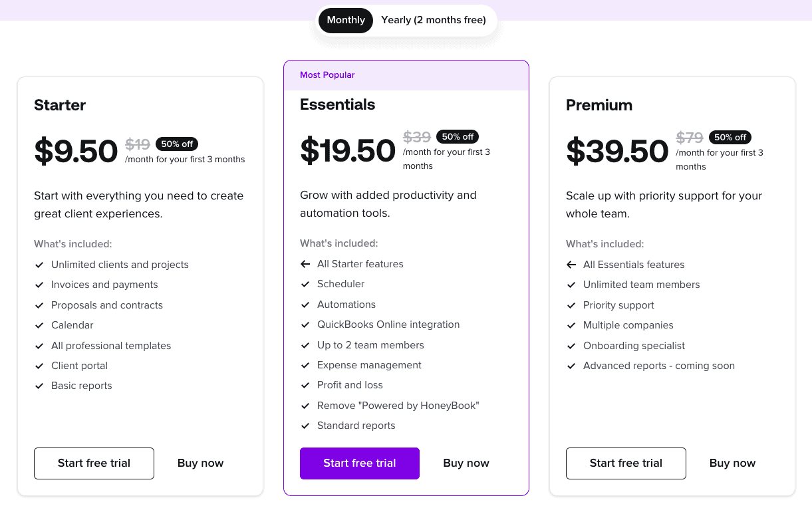
Task: Buy the Premium plan now
Action: click(x=732, y=463)
